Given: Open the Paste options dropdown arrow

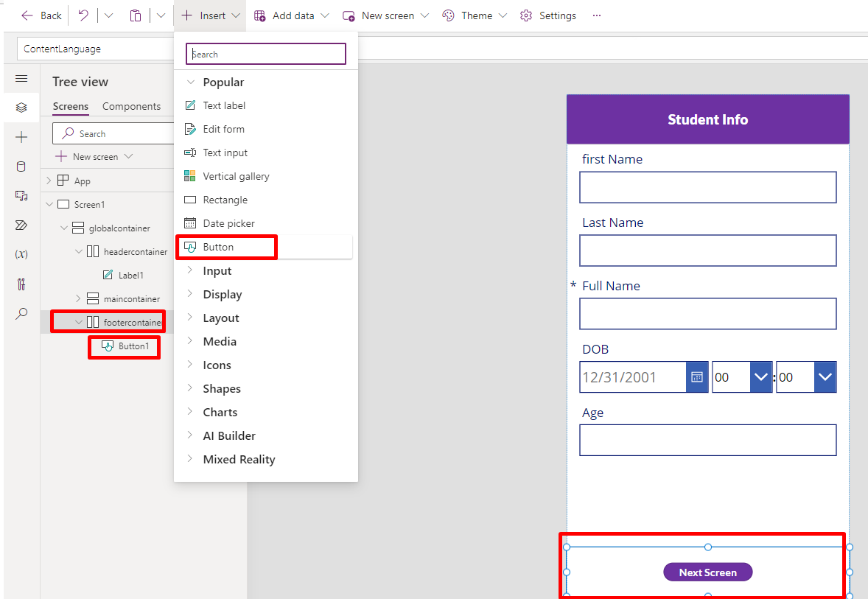Looking at the screenshot, I should [161, 15].
